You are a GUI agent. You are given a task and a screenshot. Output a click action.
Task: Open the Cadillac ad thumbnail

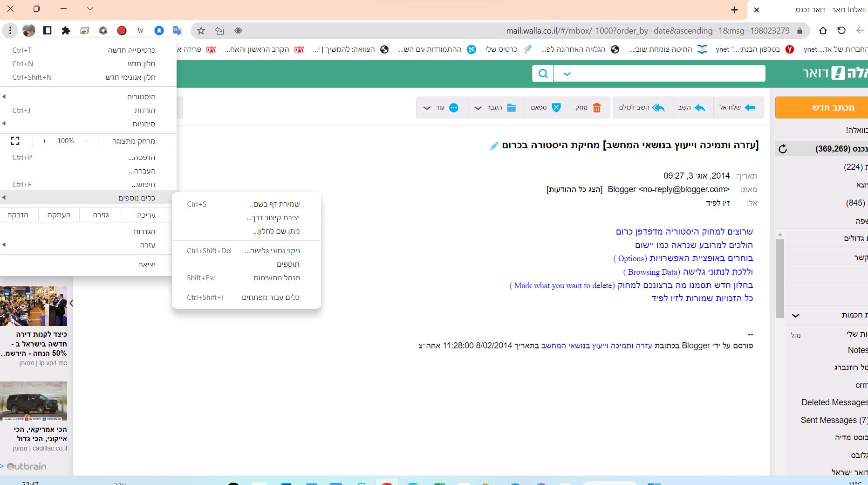(x=34, y=401)
